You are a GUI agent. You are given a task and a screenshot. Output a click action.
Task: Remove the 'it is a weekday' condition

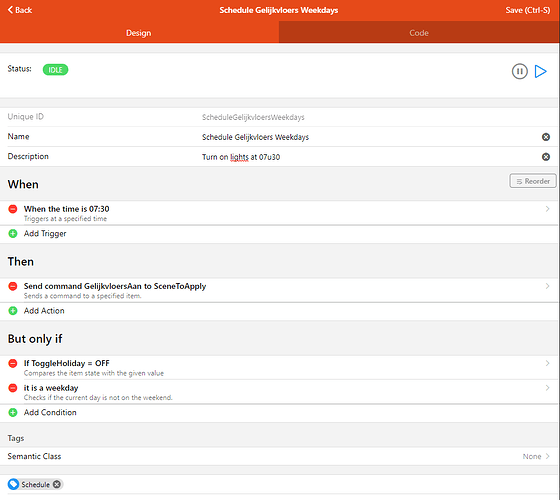13,388
